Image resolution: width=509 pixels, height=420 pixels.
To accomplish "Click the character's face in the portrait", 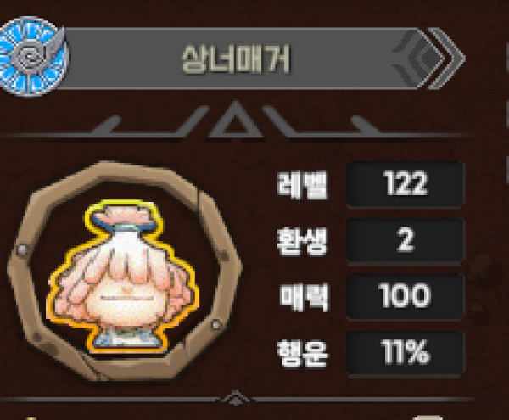I will click(127, 300).
